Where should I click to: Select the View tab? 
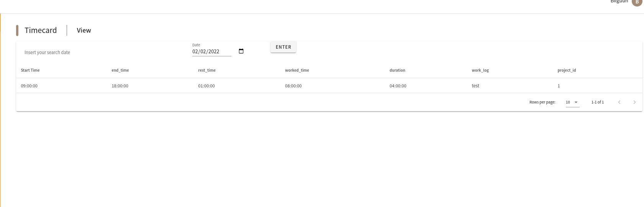coord(84,30)
